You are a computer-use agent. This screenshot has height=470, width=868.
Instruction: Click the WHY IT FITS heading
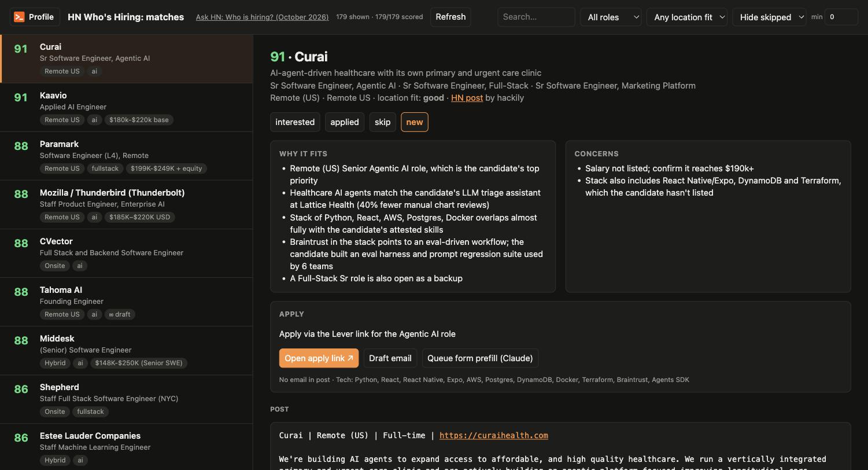pyautogui.click(x=303, y=154)
